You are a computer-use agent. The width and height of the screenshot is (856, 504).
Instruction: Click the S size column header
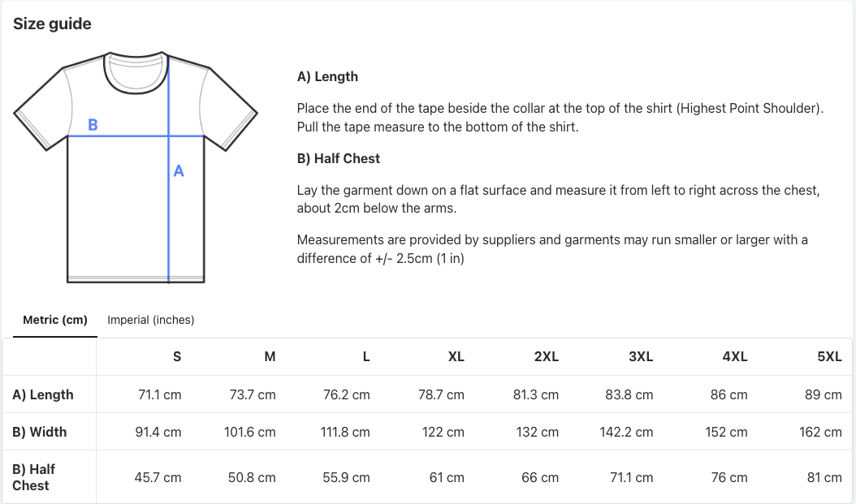(x=176, y=356)
